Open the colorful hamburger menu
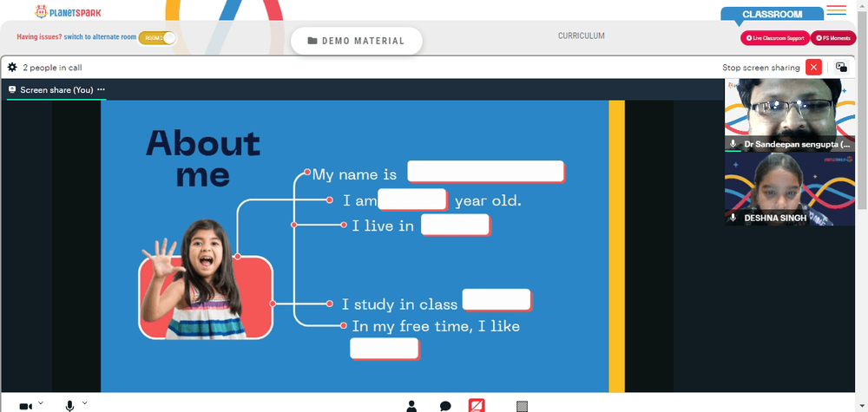 (x=836, y=10)
